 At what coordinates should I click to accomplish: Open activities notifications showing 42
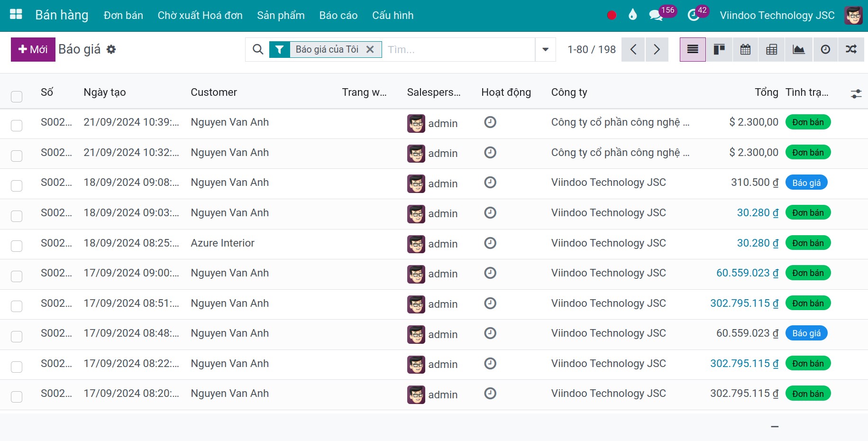pos(694,15)
